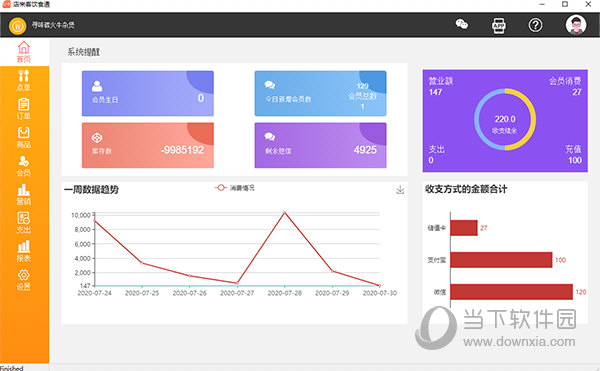The height and width of the screenshot is (371, 600).
Task: Open help question mark icon
Action: (x=535, y=25)
